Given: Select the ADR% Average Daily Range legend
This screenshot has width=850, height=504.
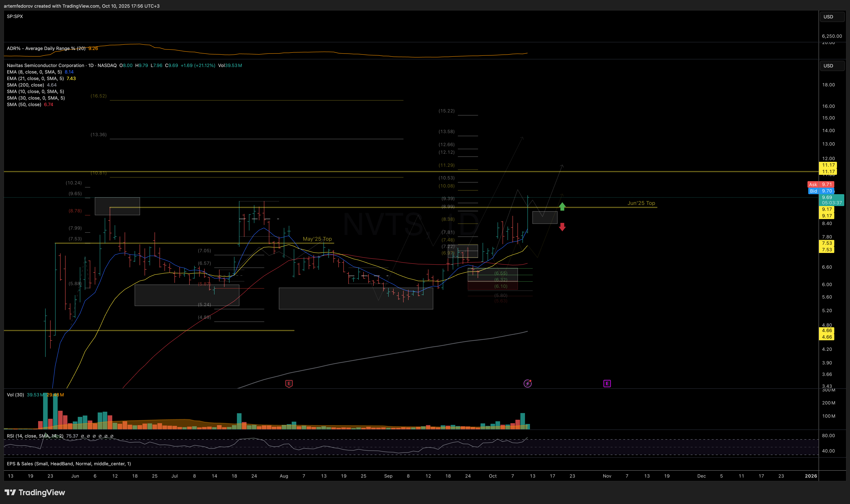Looking at the screenshot, I should point(46,48).
